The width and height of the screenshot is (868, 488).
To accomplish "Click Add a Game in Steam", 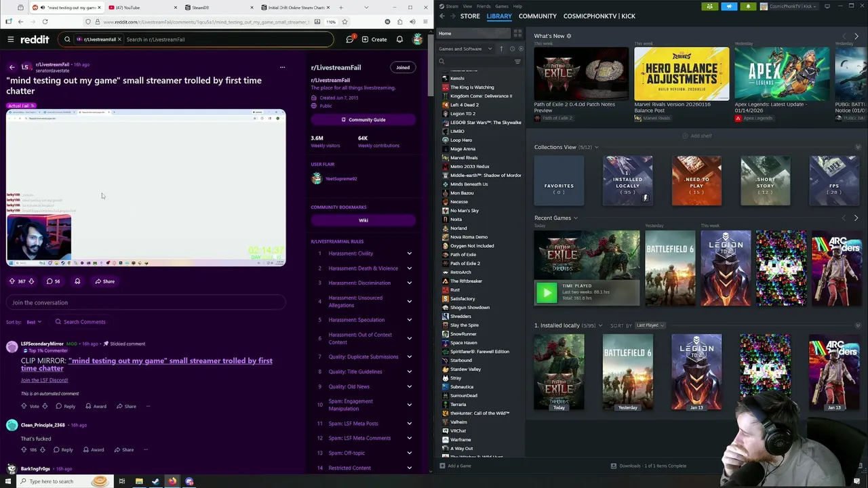I will [456, 466].
